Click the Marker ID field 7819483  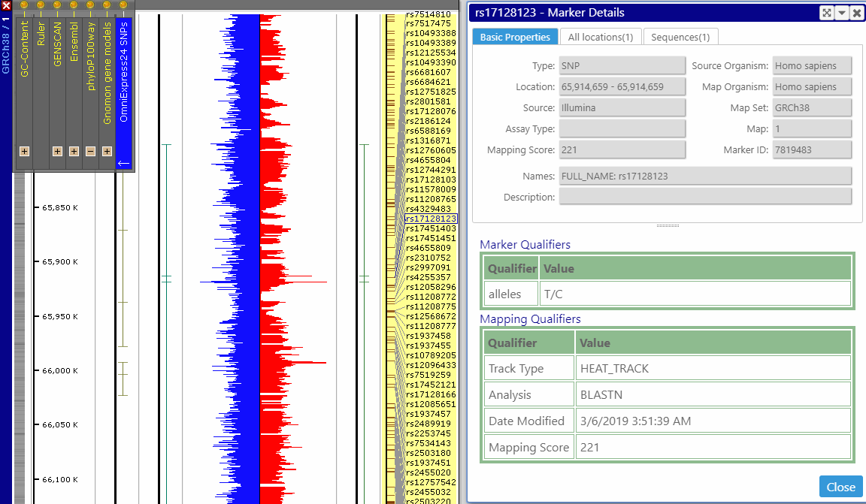click(x=812, y=149)
